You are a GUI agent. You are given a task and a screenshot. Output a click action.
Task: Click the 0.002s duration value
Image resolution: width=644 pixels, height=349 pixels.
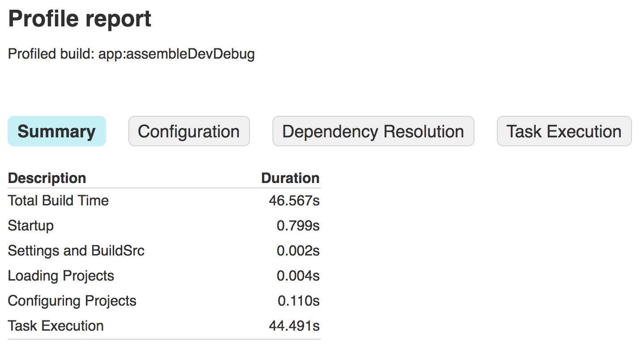click(298, 251)
